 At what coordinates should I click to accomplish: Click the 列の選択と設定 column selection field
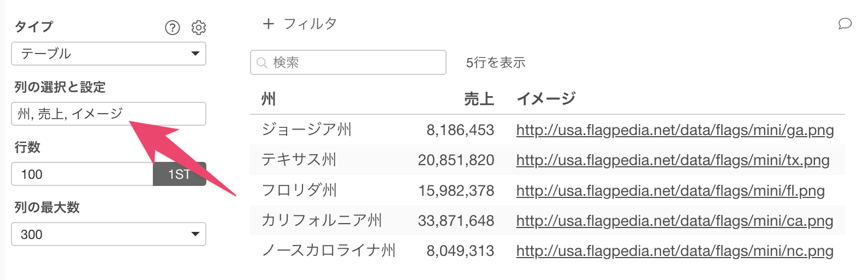coord(109,114)
